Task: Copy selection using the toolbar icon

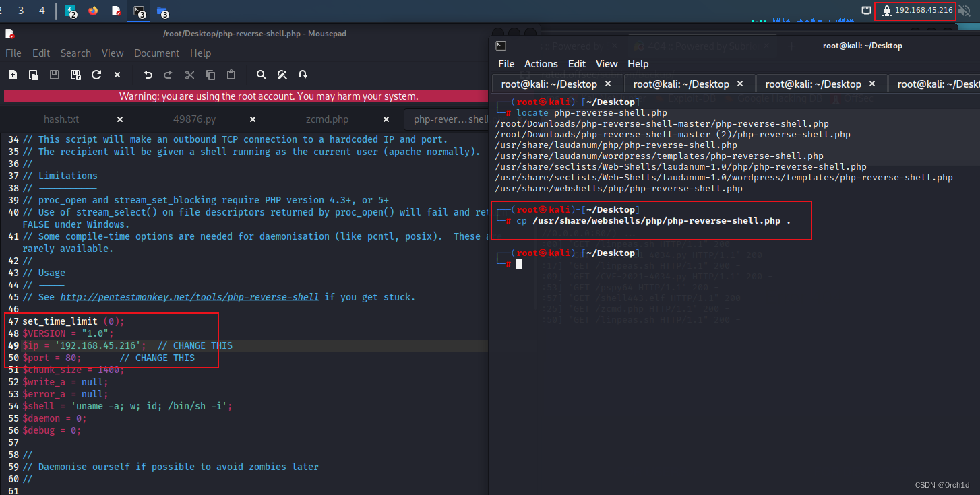Action: click(210, 75)
